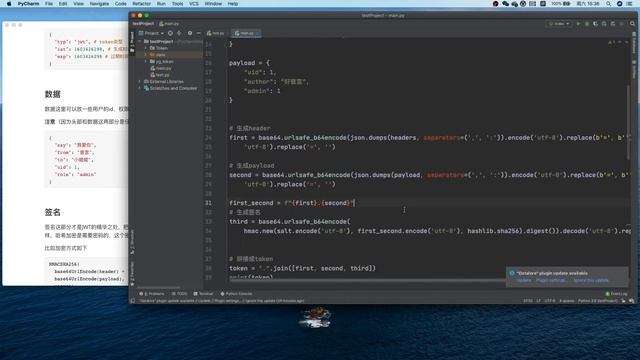Hide the Project panel with minus icon

click(x=198, y=33)
